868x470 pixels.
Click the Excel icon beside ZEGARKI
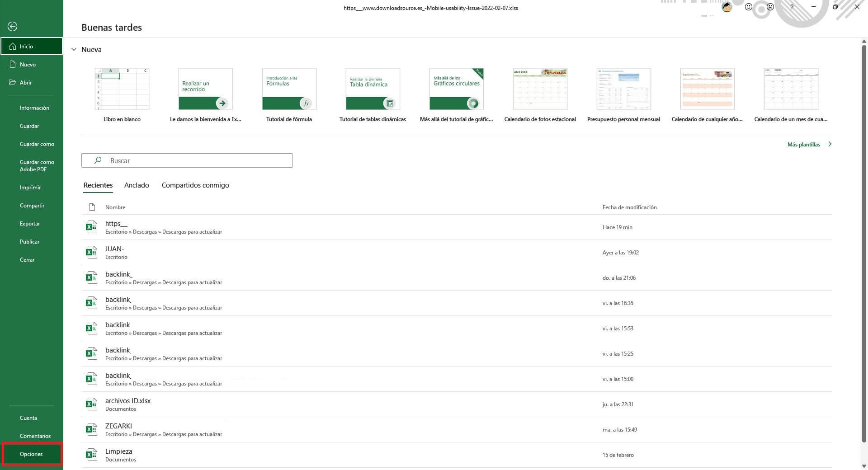(x=91, y=429)
